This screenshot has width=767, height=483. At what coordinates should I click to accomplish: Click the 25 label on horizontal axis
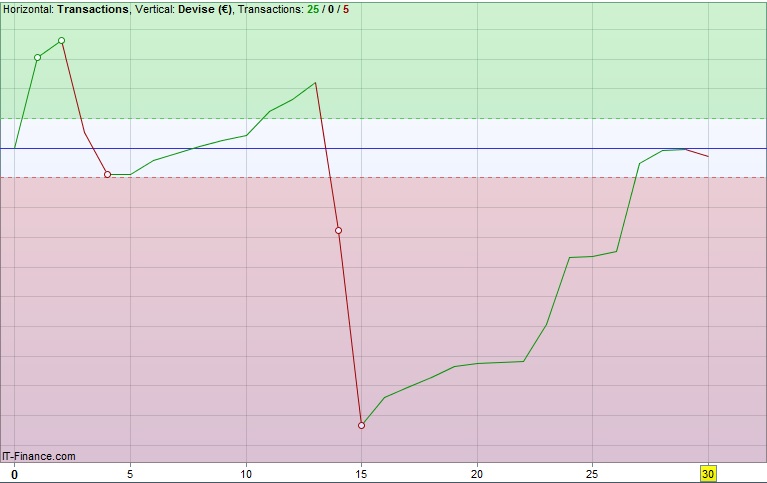592,474
